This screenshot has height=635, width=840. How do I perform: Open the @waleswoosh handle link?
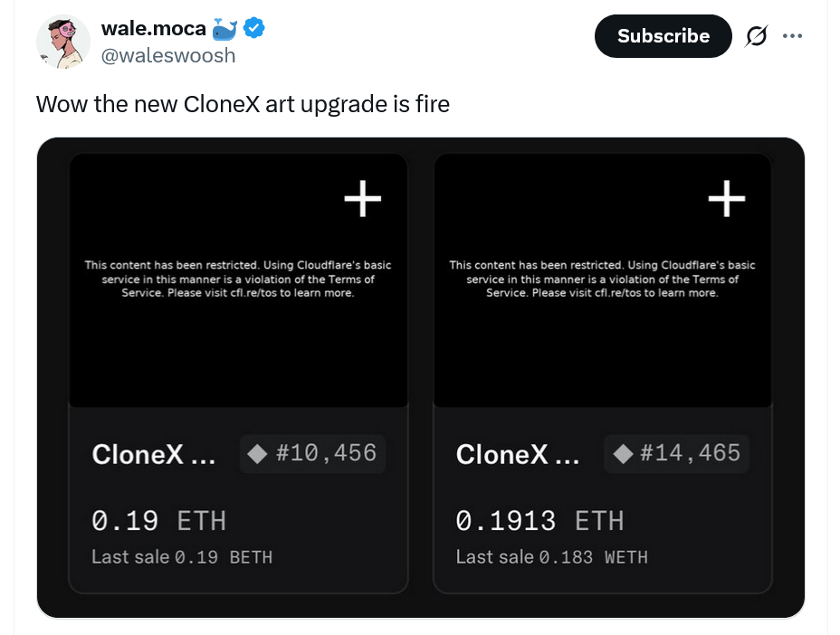coord(167,55)
